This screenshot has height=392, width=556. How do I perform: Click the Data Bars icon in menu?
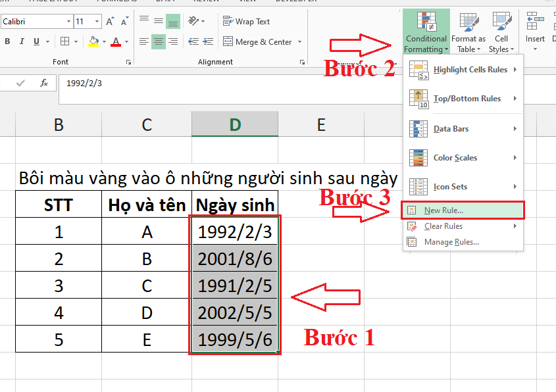point(418,129)
